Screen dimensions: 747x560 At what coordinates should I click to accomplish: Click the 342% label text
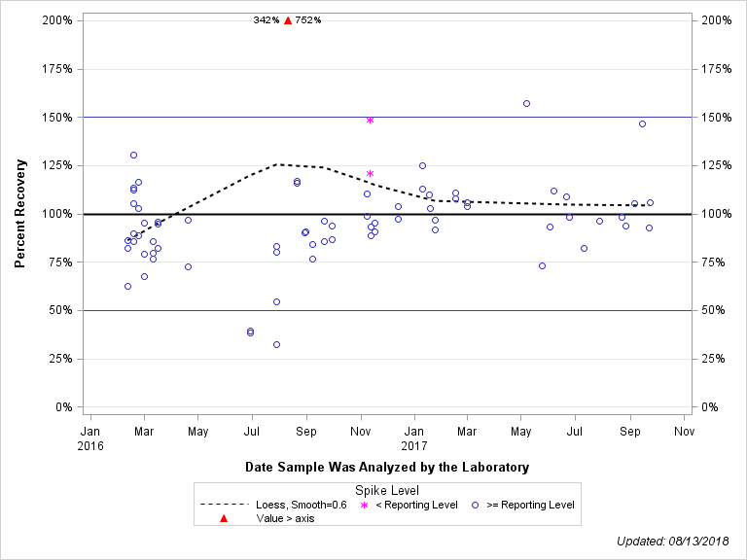(x=267, y=20)
